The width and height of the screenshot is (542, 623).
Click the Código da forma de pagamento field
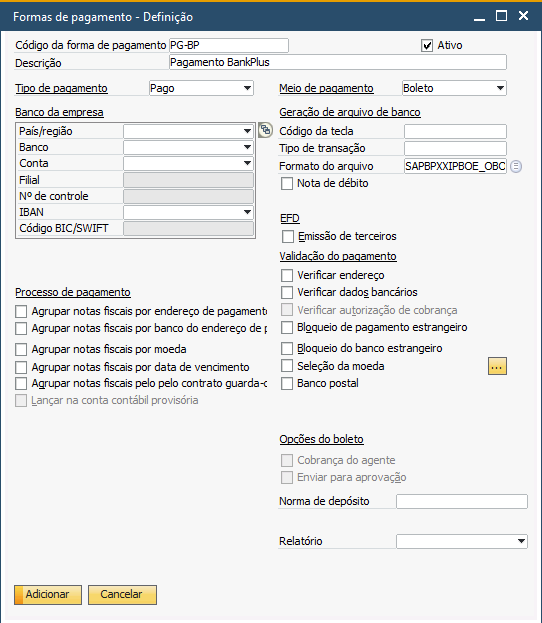click(x=229, y=45)
